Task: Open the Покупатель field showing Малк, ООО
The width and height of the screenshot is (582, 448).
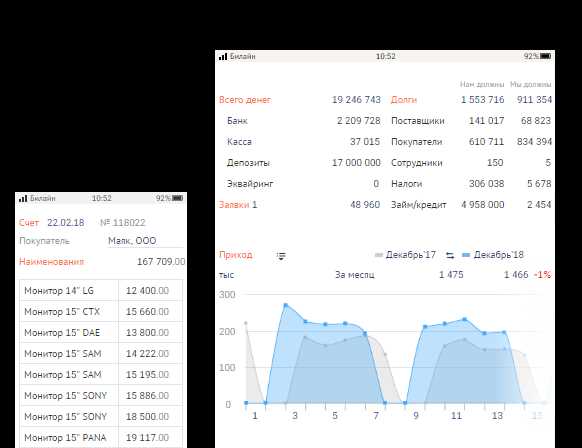Action: click(x=145, y=241)
